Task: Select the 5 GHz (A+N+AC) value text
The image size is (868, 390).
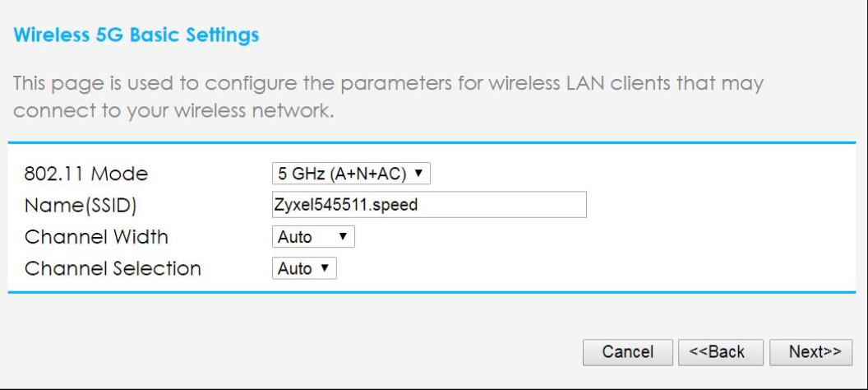Action: [342, 174]
